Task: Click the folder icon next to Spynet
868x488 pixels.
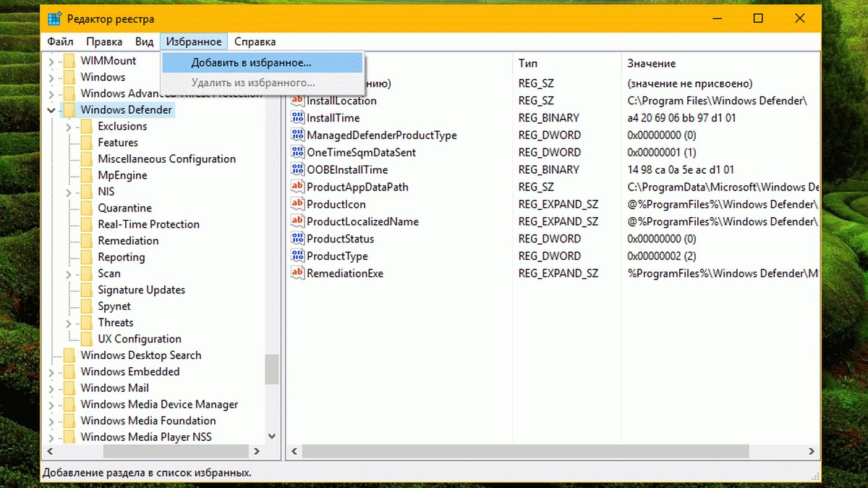Action: click(x=87, y=306)
